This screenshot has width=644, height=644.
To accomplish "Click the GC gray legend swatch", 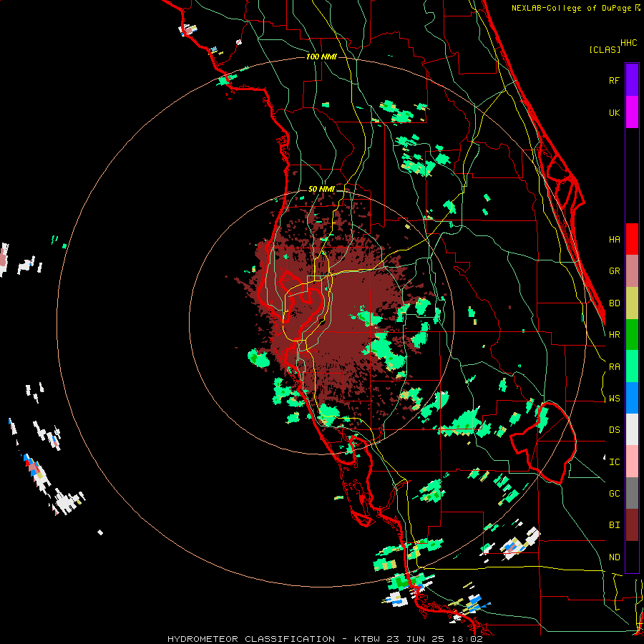I will (632, 493).
